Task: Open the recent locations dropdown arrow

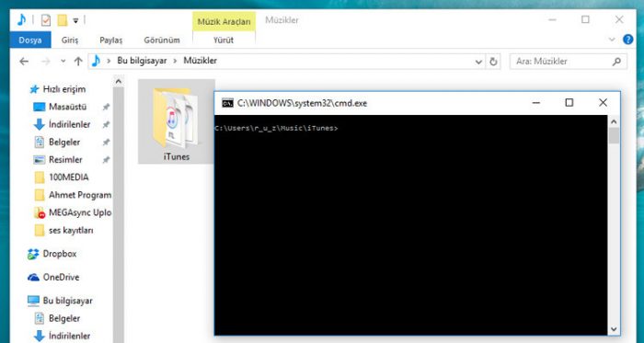Action: click(x=63, y=62)
